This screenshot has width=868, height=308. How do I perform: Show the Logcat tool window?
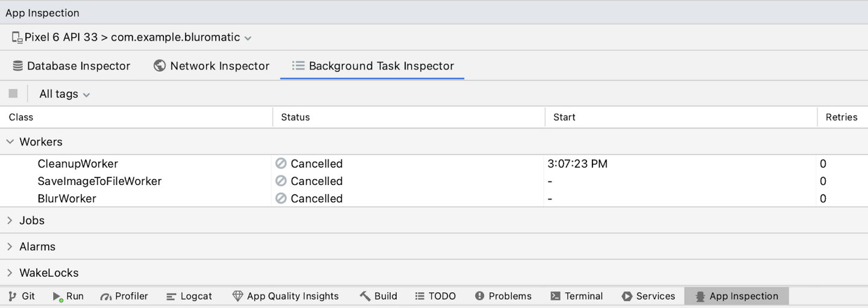(189, 296)
